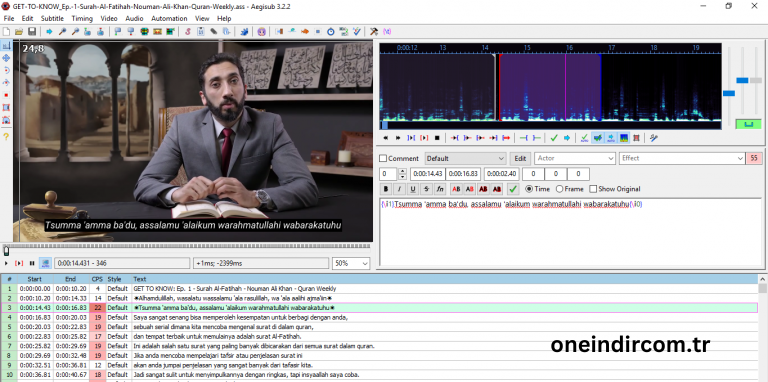768x382 pixels.
Task: Select the Scale subtitles tool
Action: tap(6, 95)
